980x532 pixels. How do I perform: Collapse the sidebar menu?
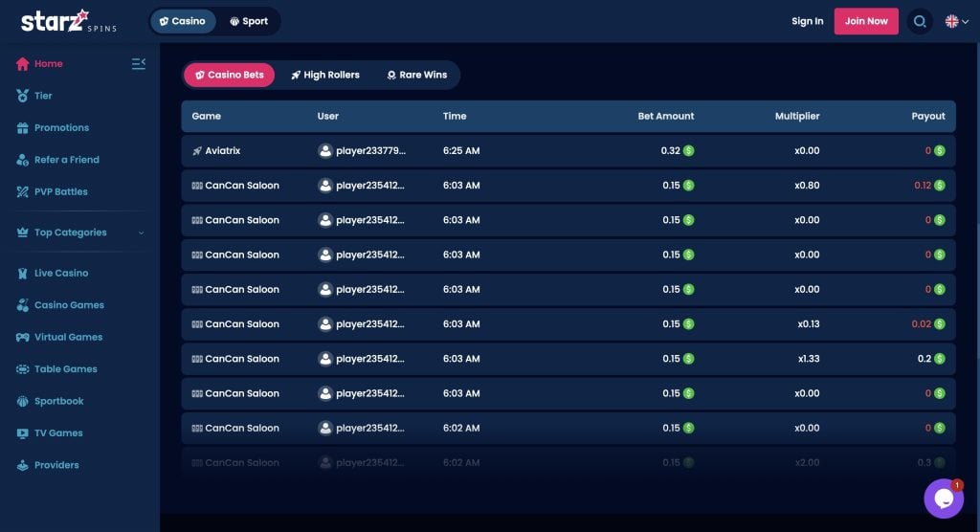139,64
